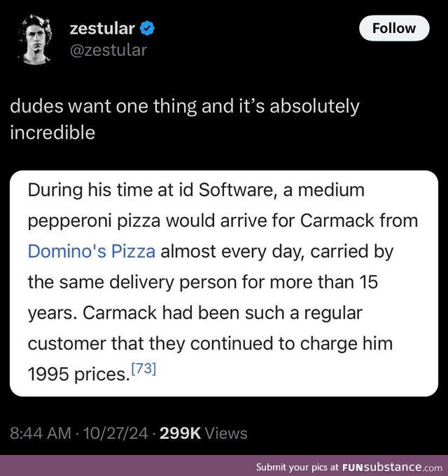Click the 8:44 AM timestamp

click(40, 433)
